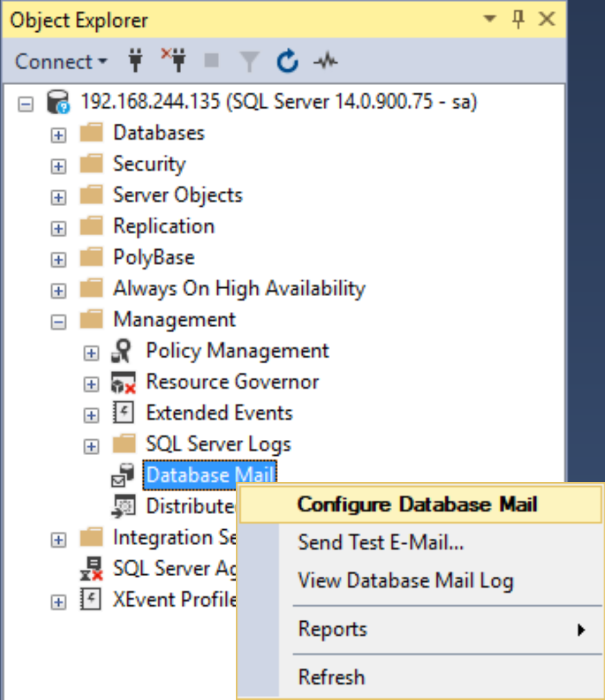
Task: Click the PolyBase folder icon
Action: pyautogui.click(x=91, y=257)
